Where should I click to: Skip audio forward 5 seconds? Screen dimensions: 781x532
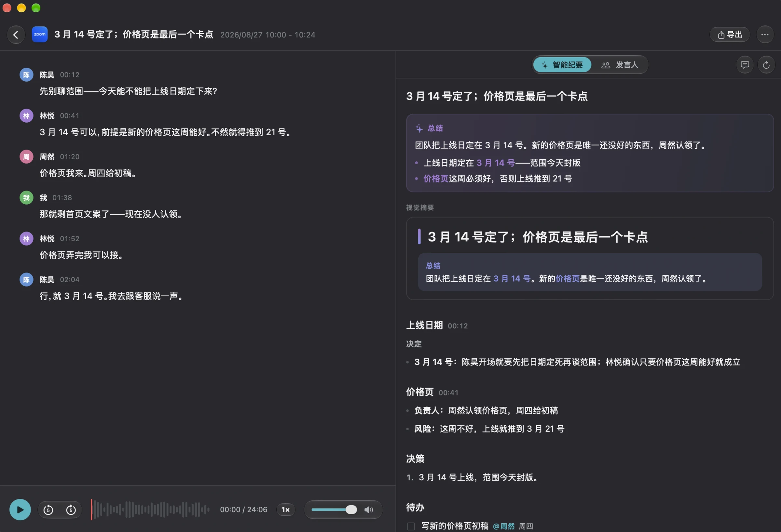[71, 510]
